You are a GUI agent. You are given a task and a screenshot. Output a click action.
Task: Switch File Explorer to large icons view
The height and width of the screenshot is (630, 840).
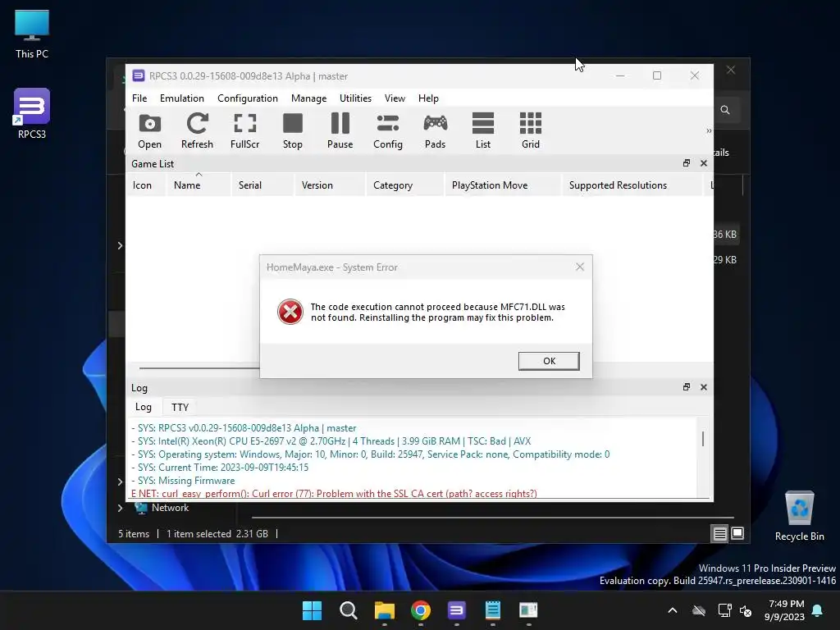737,533
